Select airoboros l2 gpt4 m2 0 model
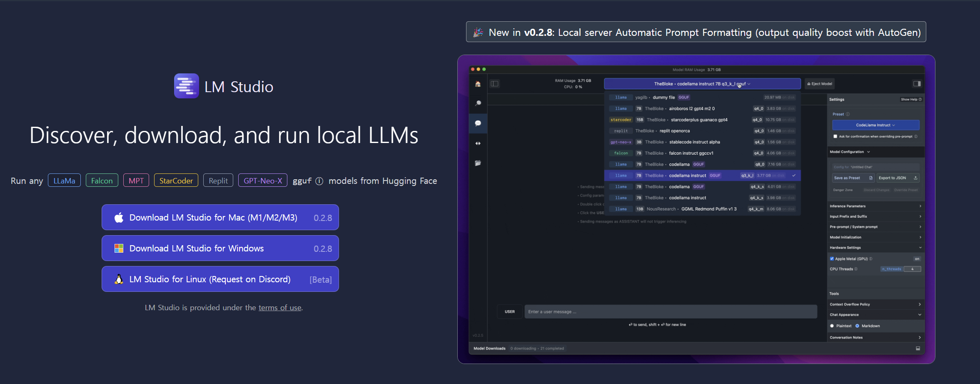The image size is (980, 384). point(702,109)
